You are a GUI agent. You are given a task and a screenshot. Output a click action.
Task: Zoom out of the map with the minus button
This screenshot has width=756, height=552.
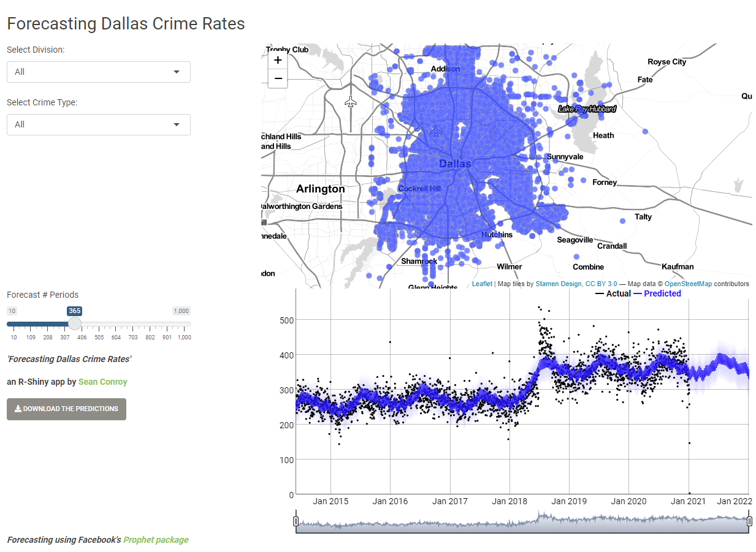point(278,78)
